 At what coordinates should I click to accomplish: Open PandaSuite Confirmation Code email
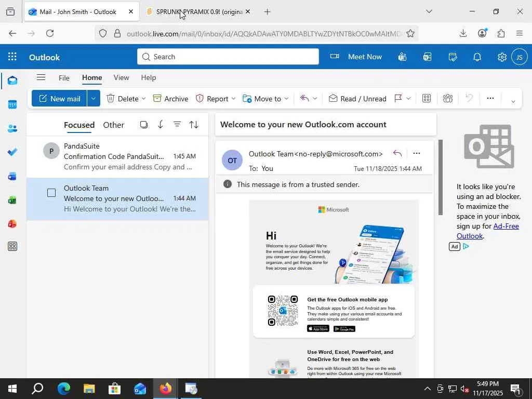[117, 156]
